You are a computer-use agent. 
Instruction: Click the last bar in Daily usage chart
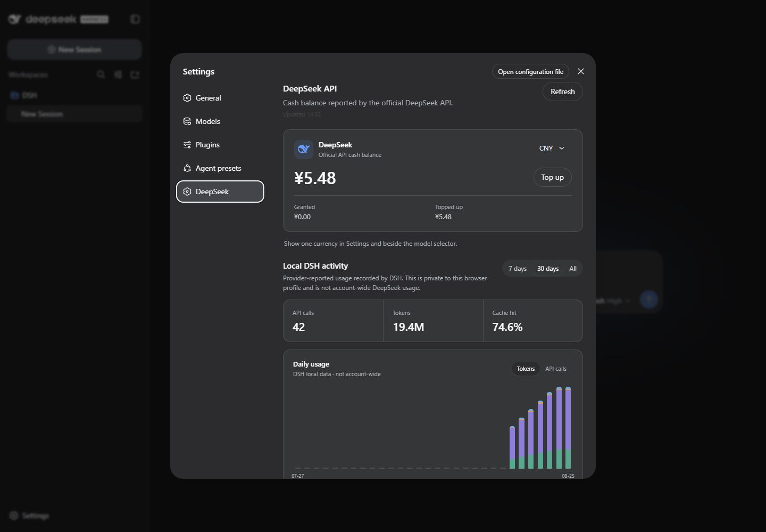[x=568, y=428]
